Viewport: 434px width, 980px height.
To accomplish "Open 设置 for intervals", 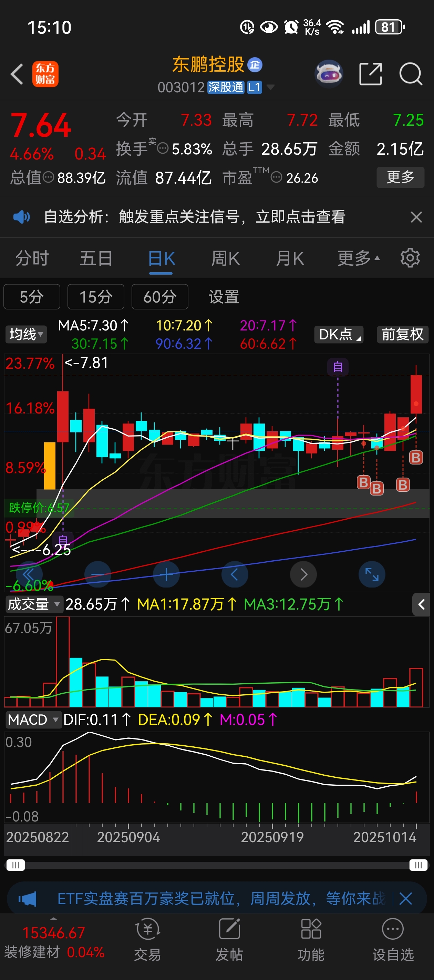I will (x=224, y=297).
